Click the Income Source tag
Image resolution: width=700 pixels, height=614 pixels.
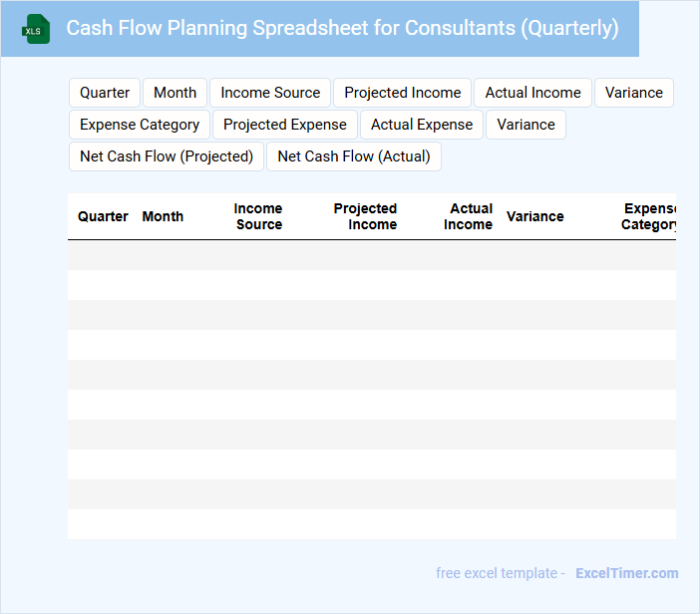pos(270,93)
